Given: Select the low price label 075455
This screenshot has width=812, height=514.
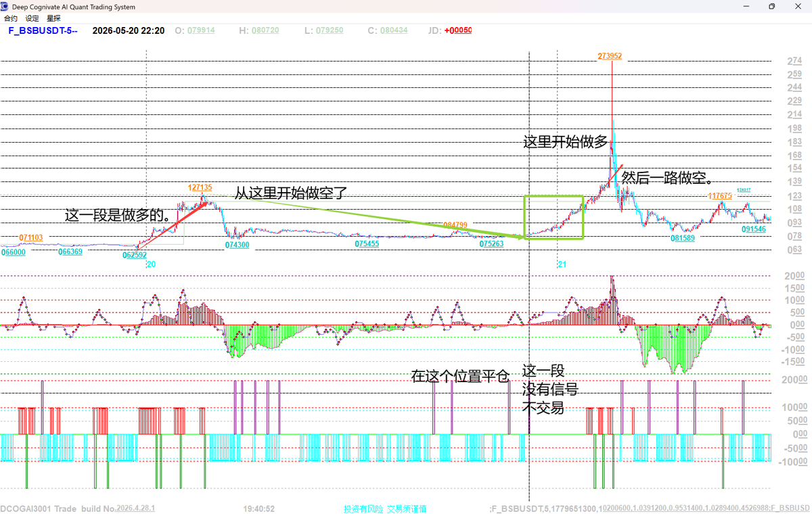Looking at the screenshot, I should (x=367, y=244).
